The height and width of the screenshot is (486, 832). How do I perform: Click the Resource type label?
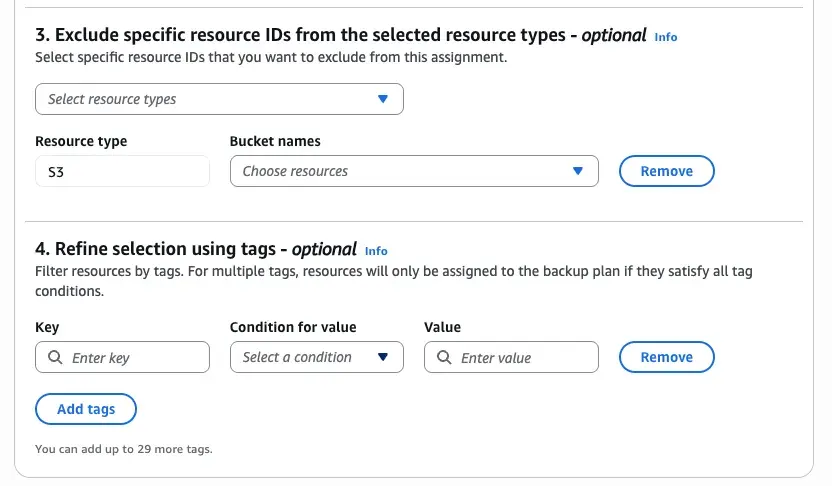pos(81,141)
